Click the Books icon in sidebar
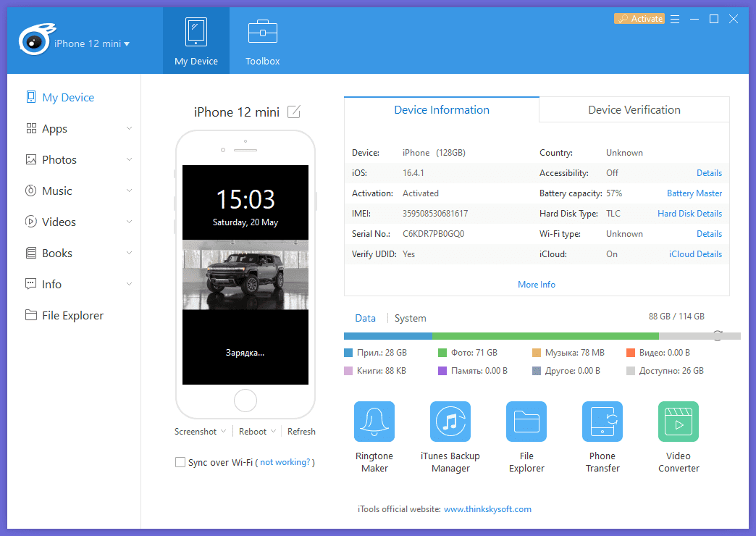The image size is (756, 536). [31, 253]
